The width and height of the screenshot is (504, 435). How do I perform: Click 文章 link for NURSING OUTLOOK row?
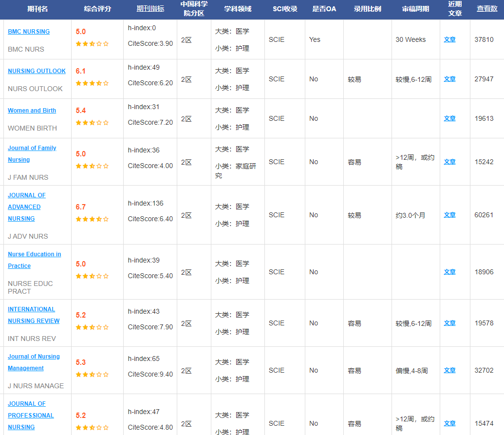point(449,79)
